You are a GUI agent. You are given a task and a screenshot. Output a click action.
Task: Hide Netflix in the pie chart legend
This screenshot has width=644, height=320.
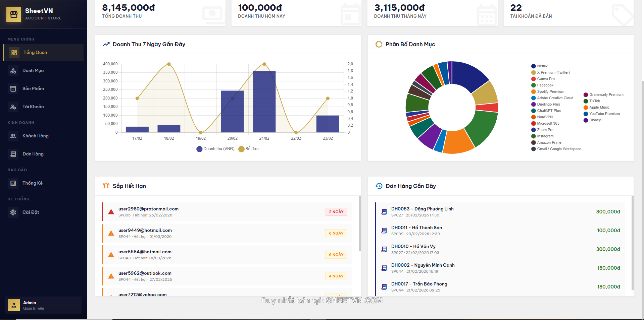(x=542, y=66)
